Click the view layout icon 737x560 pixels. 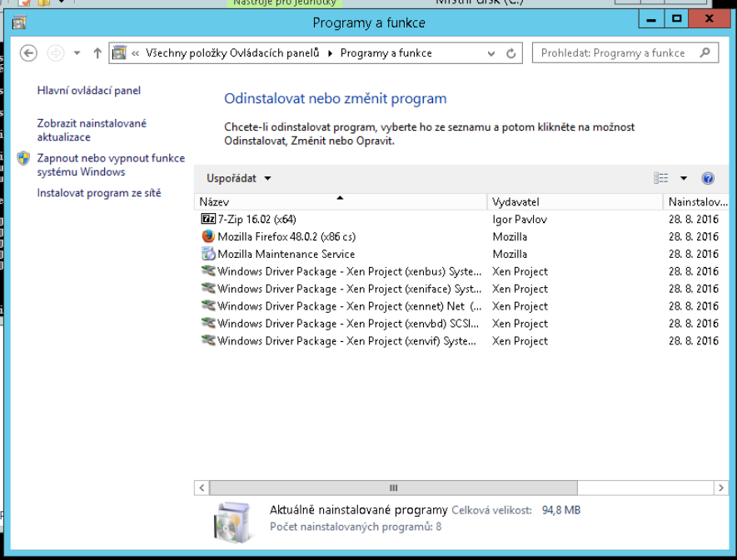coord(661,178)
